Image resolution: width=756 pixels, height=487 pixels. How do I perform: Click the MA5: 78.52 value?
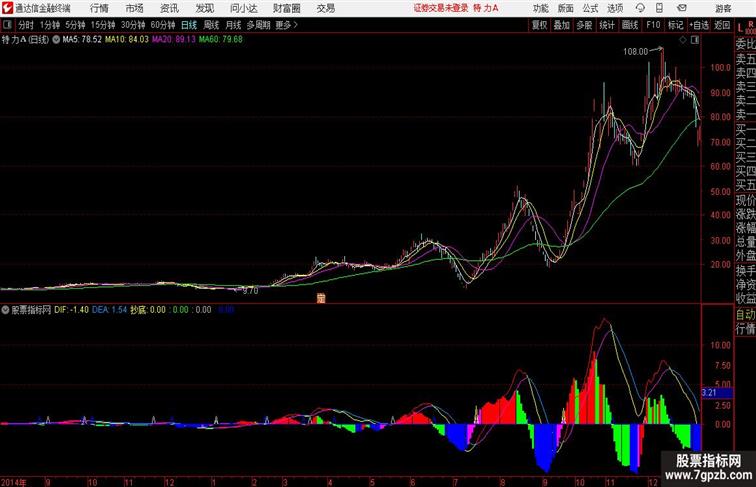tap(82, 40)
